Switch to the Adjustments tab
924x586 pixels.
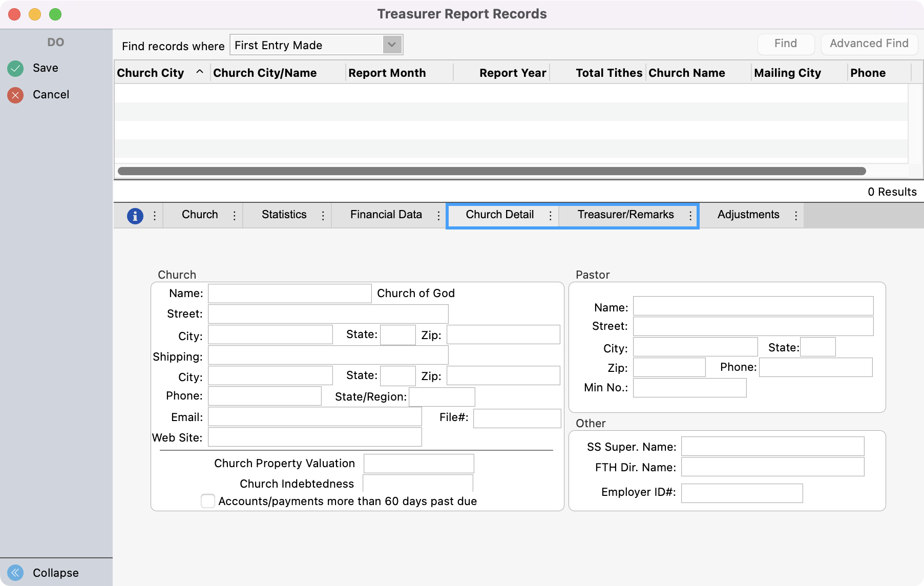tap(748, 215)
